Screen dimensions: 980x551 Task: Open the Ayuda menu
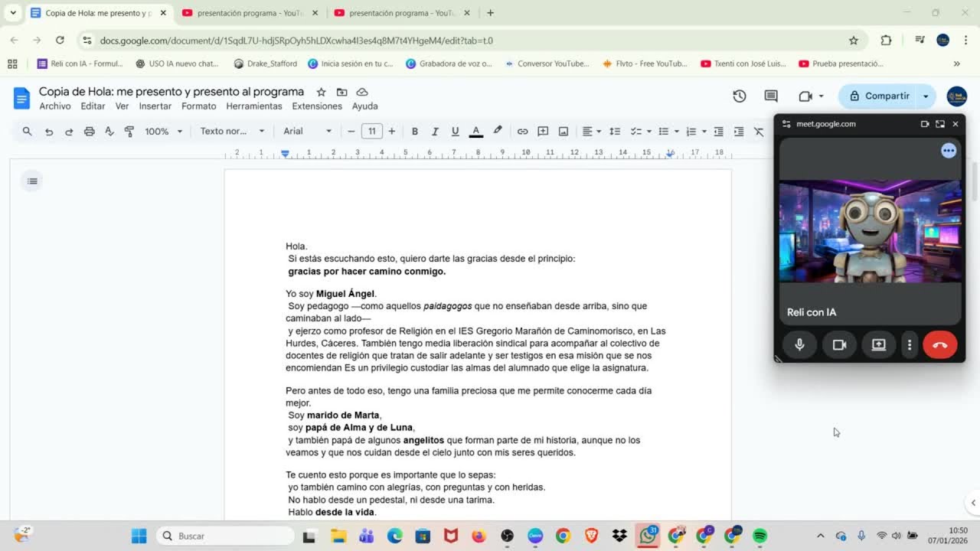[x=364, y=106]
